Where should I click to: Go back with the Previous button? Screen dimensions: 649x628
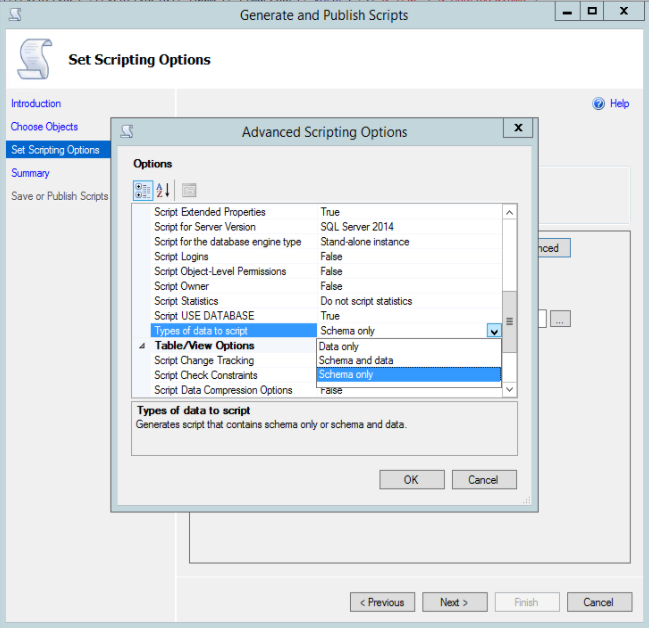click(382, 602)
